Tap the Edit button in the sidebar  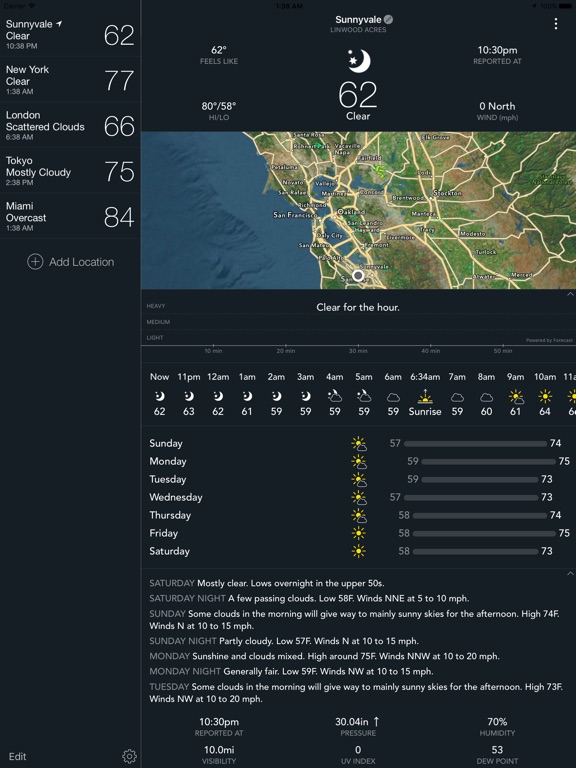click(18, 756)
